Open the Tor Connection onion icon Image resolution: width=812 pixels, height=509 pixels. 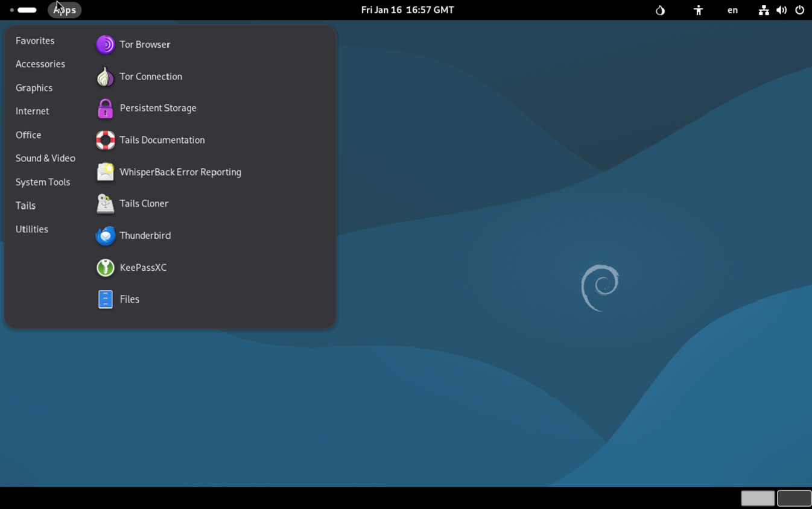click(106, 77)
